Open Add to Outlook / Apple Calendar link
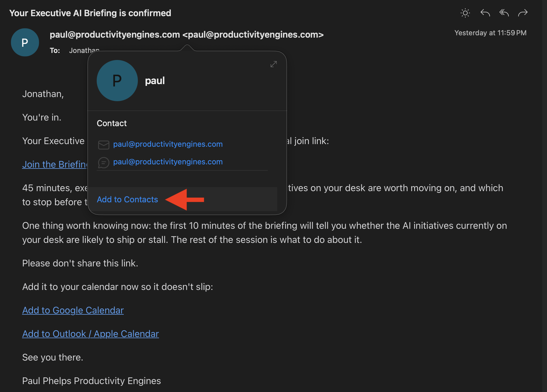The width and height of the screenshot is (547, 392). [x=91, y=334]
